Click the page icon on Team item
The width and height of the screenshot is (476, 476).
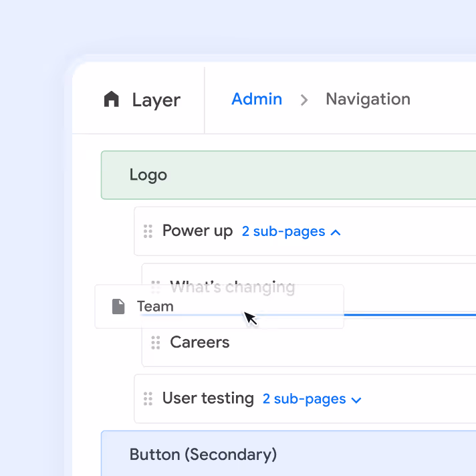(x=118, y=306)
